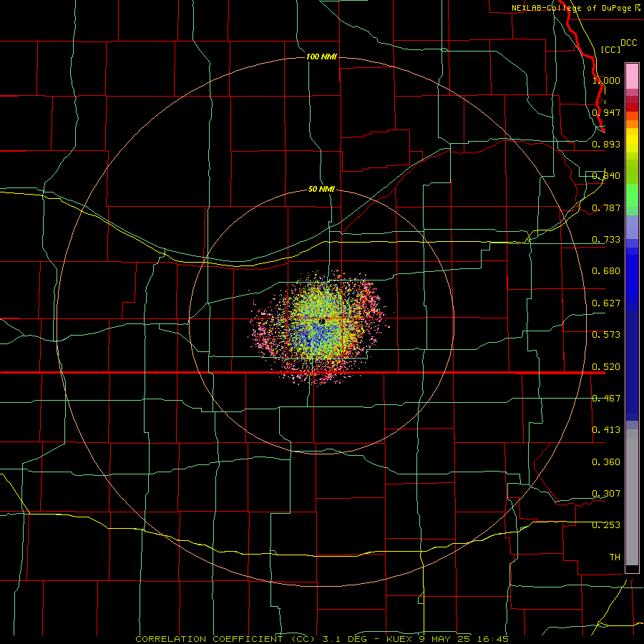
Task: Click CORRELATION COEFFICIENT (CC) in the bottom caption
Action: click(225, 639)
